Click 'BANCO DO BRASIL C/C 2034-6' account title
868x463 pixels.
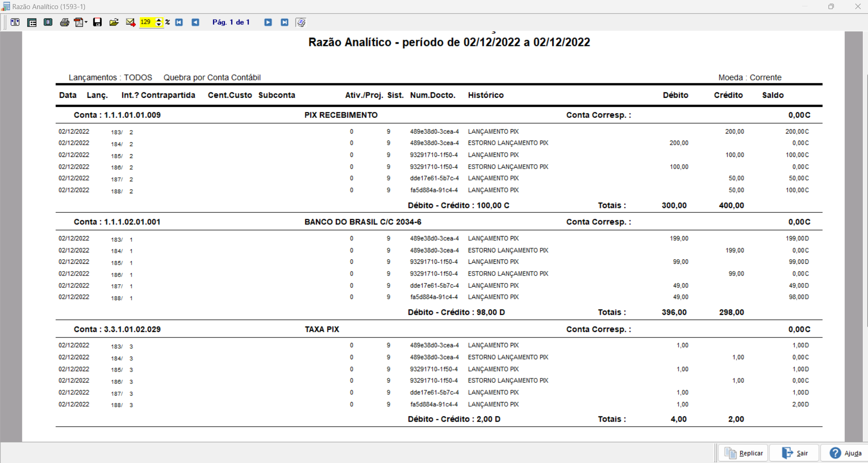pos(363,222)
